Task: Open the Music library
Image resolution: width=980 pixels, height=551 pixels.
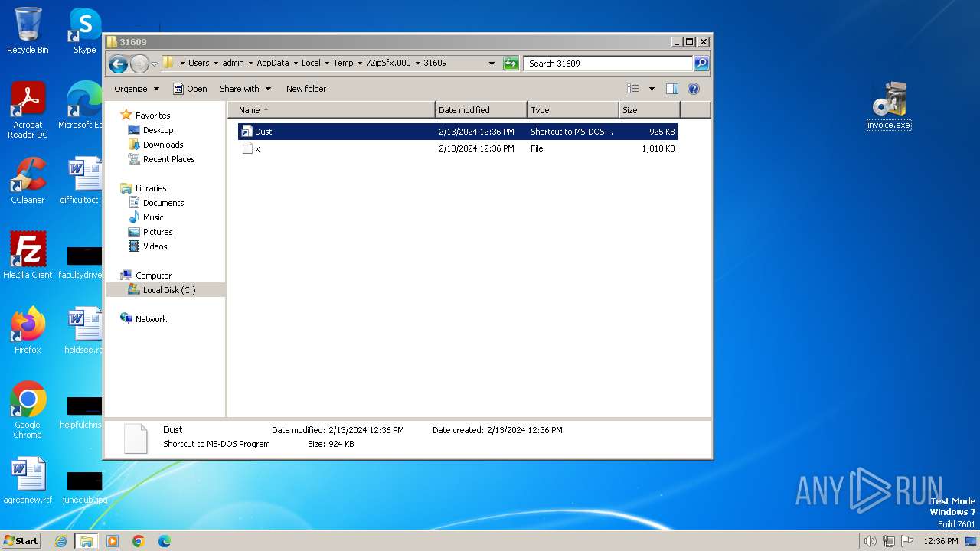Action: (x=153, y=217)
